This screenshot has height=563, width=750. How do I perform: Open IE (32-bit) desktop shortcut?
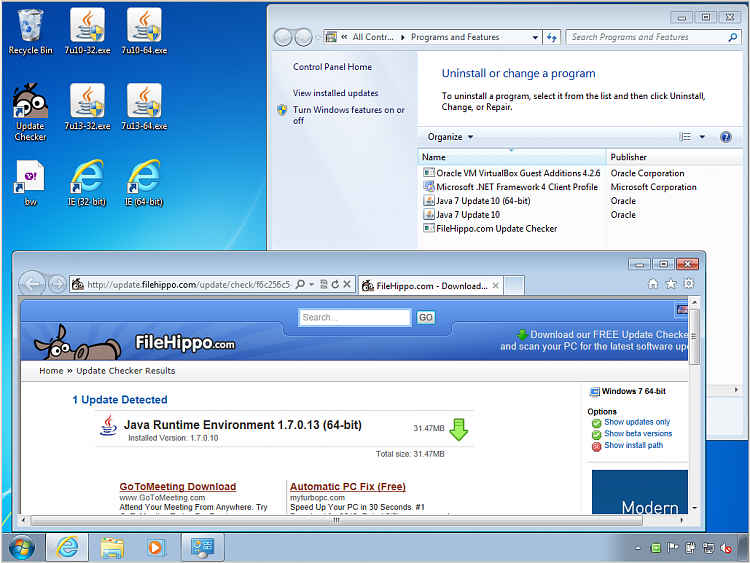click(x=87, y=183)
